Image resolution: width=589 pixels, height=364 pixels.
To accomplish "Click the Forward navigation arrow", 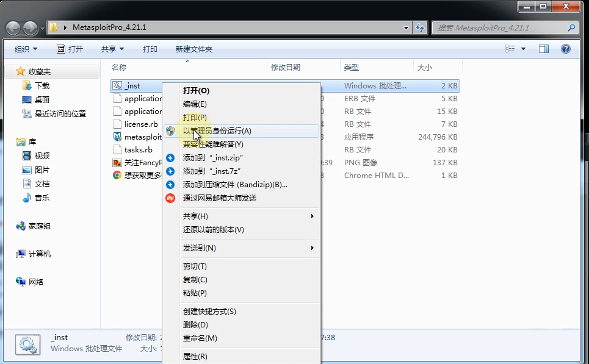I will pyautogui.click(x=31, y=28).
